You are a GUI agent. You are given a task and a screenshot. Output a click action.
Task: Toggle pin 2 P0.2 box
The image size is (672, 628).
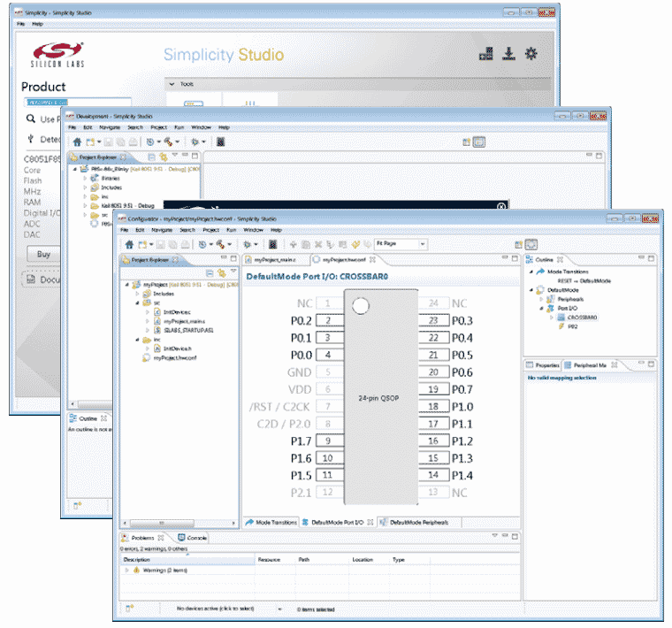(329, 320)
